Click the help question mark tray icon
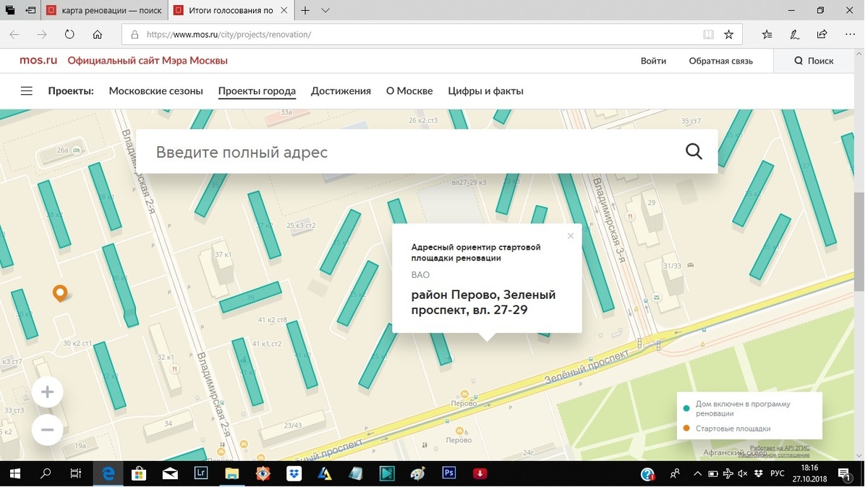 coord(648,474)
